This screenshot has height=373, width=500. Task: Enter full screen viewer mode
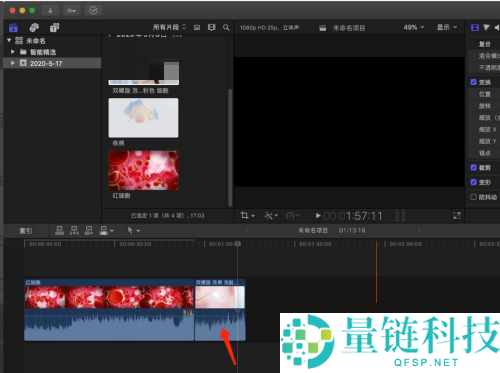[457, 216]
